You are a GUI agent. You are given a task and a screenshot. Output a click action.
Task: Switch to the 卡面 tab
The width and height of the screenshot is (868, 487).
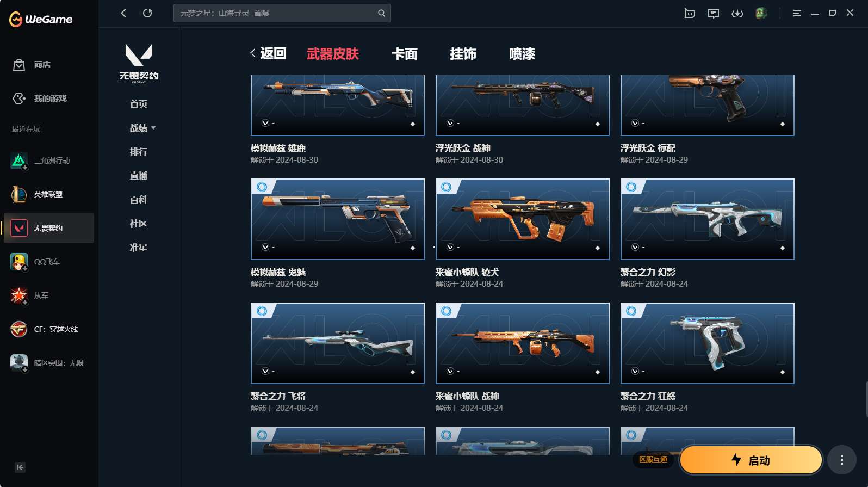[405, 54]
